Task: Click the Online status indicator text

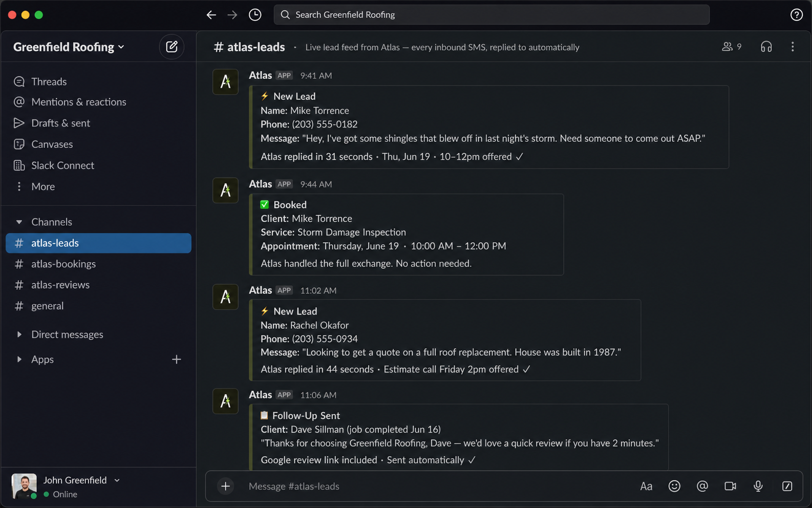Action: [x=65, y=494]
